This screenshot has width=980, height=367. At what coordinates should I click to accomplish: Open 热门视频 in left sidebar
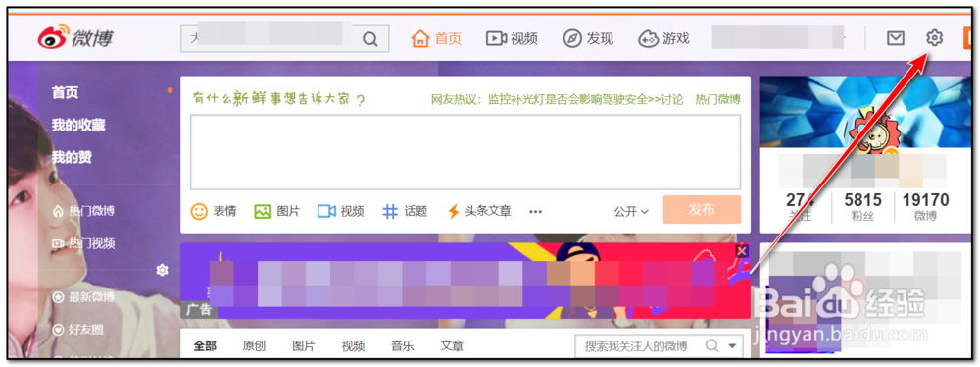pos(83,243)
